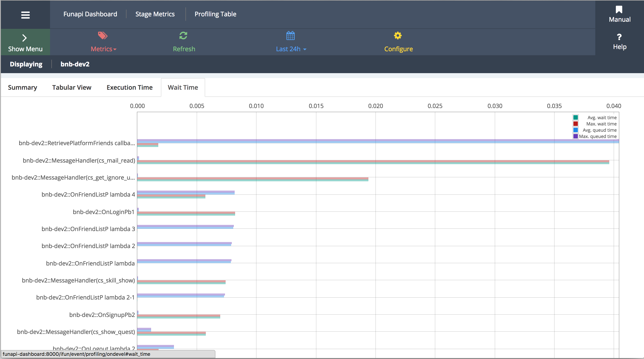Click the OnFriendListP lambda 2-1 label
Screen dimensions: 644x359
tap(85, 297)
